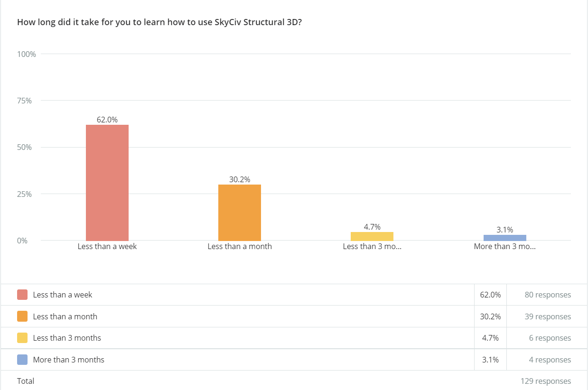Viewport: 588px width, 390px height.
Task: Click the truncated "Less than 3 mo..." axis label
Action: 372,247
